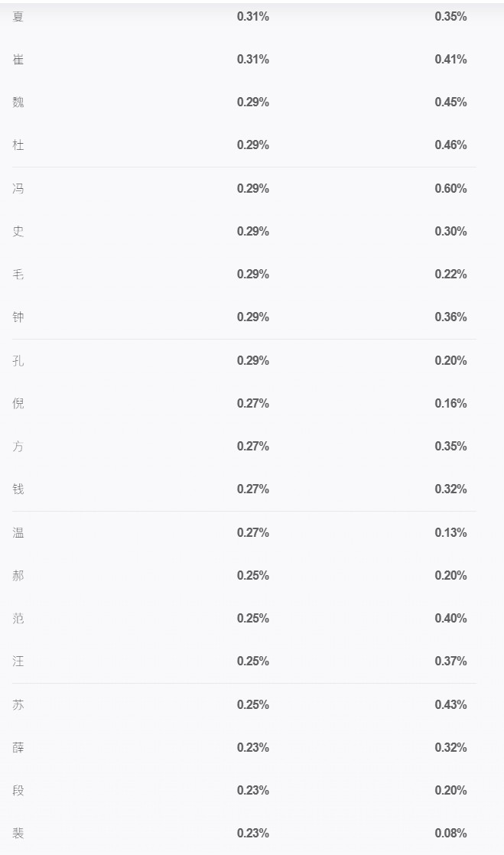Click the 钟 surname entry
The image size is (504, 855).
tap(18, 317)
